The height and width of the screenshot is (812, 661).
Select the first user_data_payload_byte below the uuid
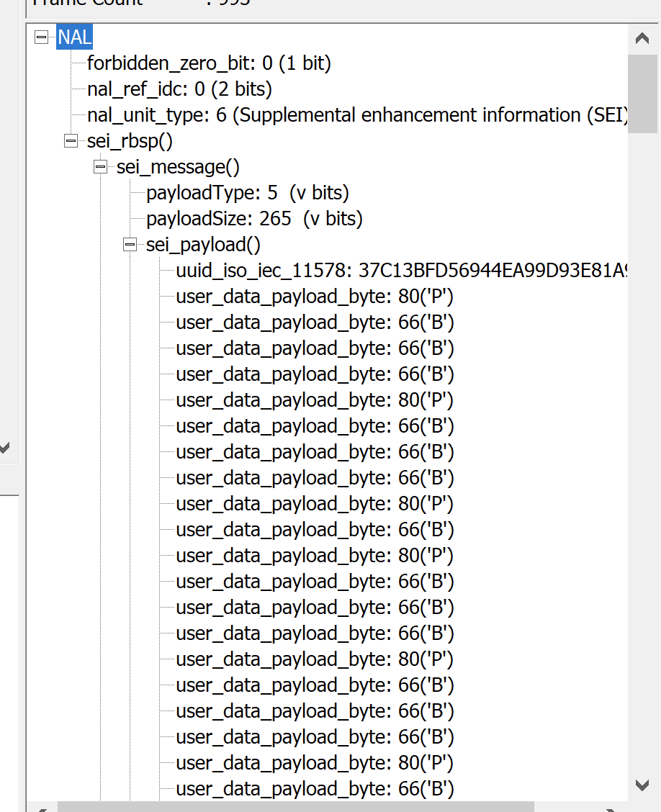click(315, 297)
